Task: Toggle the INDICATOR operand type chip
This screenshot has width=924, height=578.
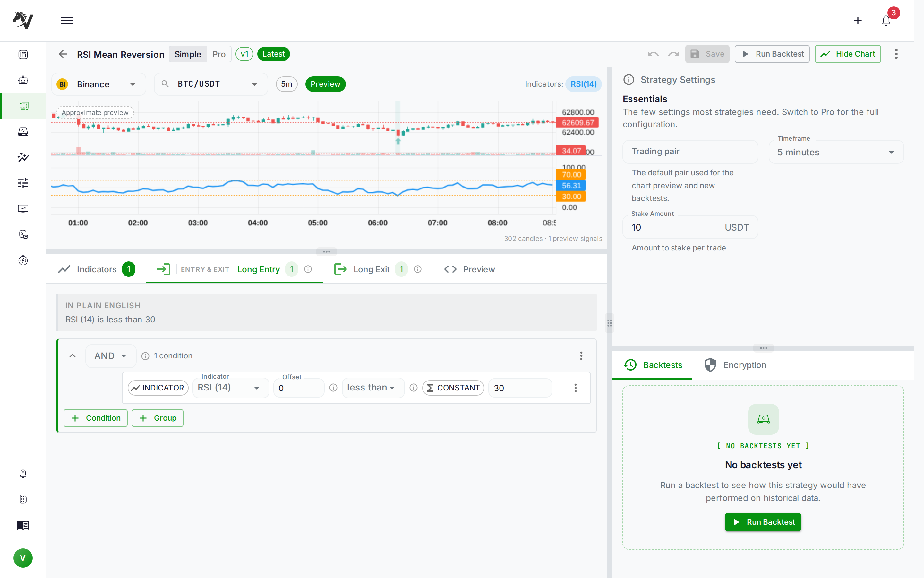Action: pos(158,388)
